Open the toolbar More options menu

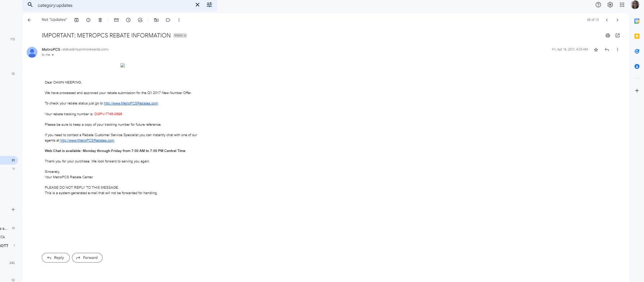[x=179, y=20]
